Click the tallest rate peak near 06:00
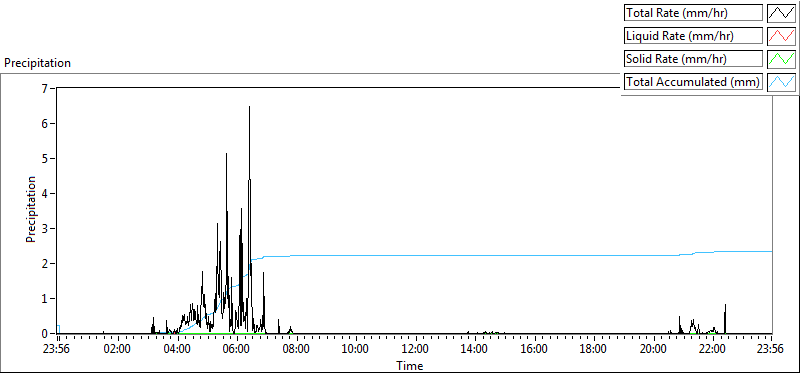Viewport: 800px width, 373px height. 249,107
